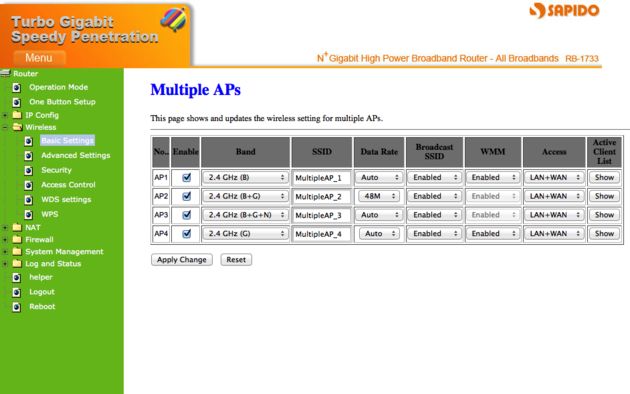Click the page icon beside WDS settings
630x394 pixels.
pyautogui.click(x=29, y=200)
